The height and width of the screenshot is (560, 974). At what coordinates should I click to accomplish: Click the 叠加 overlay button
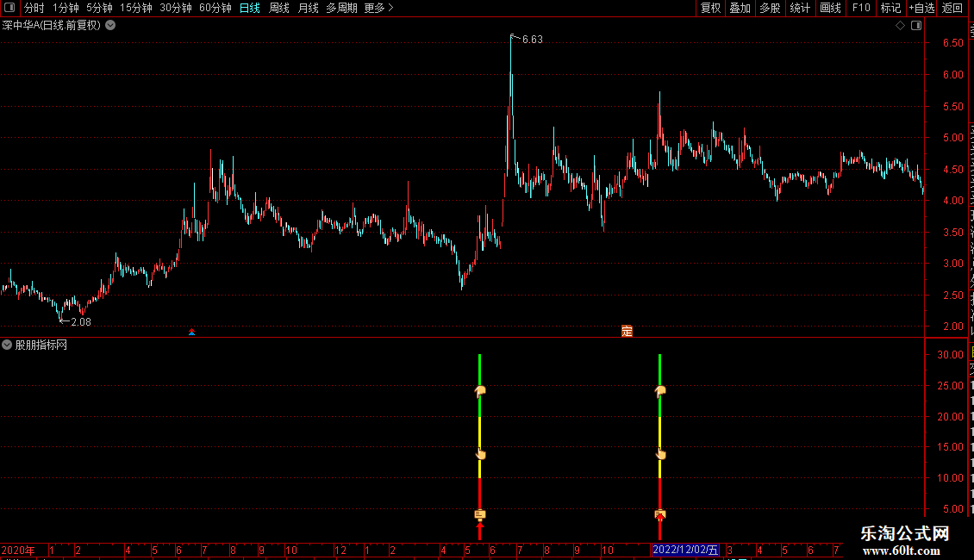coord(740,8)
